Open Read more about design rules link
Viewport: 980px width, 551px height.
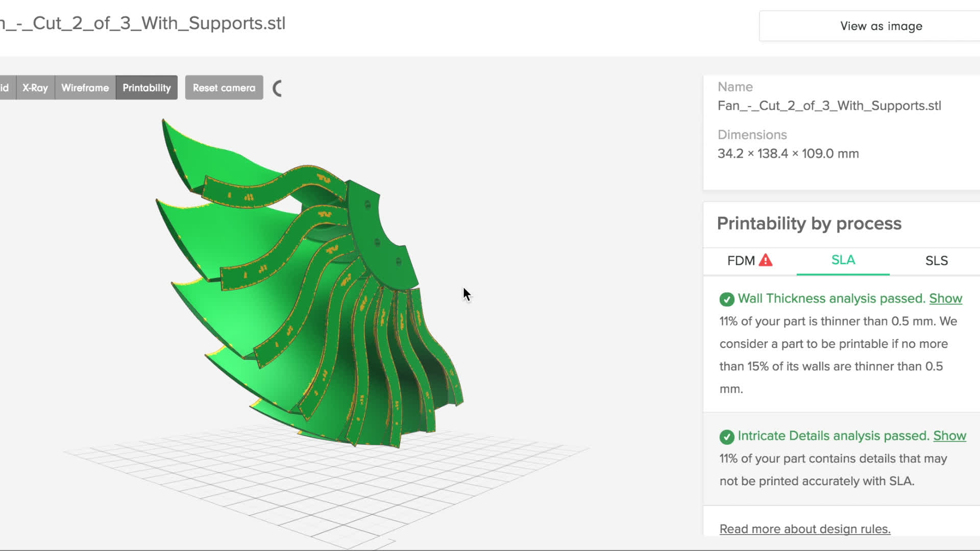804,529
